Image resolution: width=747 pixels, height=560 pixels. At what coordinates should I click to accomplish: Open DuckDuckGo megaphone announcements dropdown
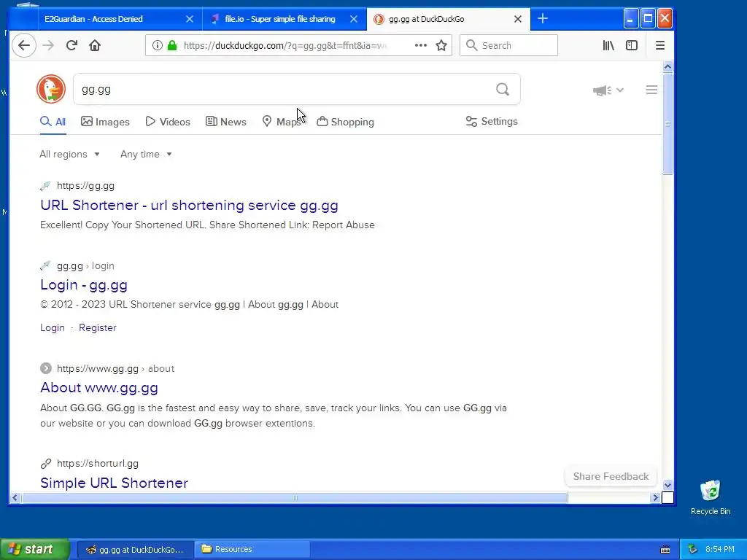[608, 90]
